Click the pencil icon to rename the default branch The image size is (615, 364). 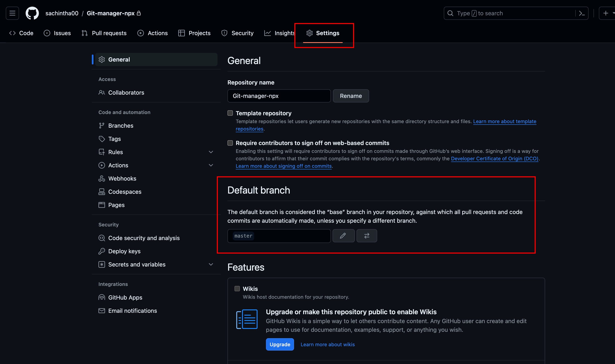pyautogui.click(x=343, y=236)
